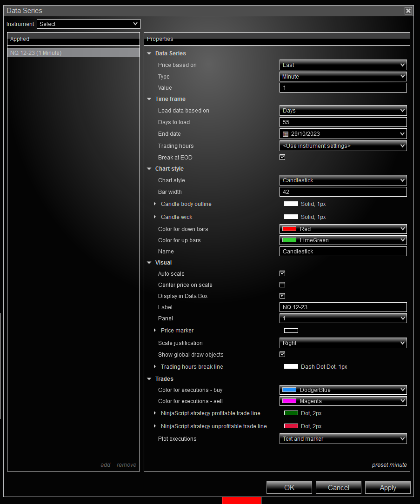Open the Chart style Candlestick dropdown

(343, 180)
